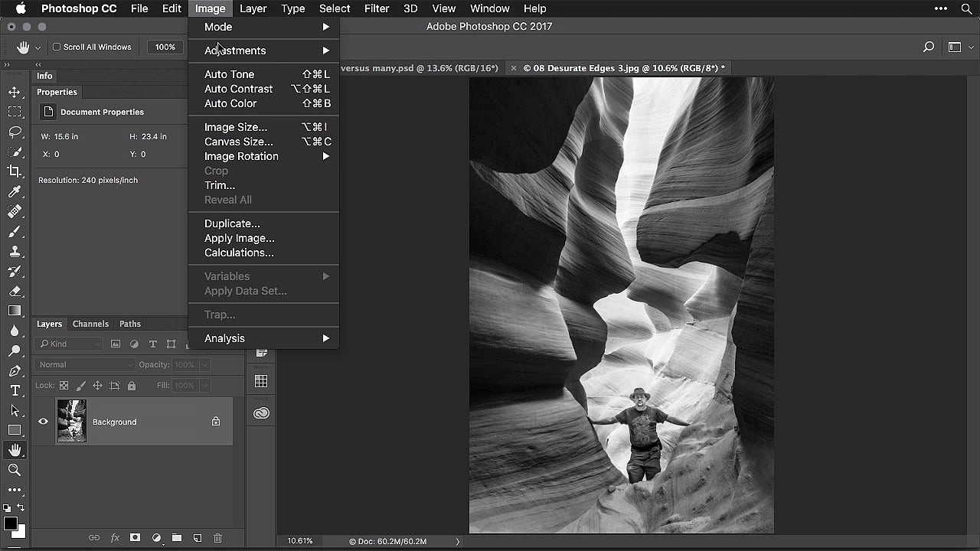Select the Gradient tool

(x=15, y=311)
